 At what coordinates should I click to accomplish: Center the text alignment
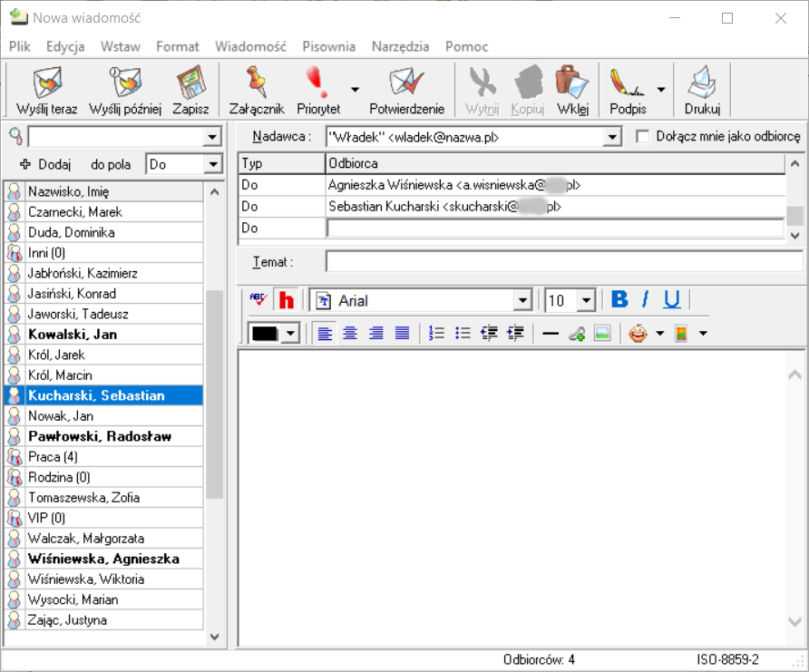[350, 333]
